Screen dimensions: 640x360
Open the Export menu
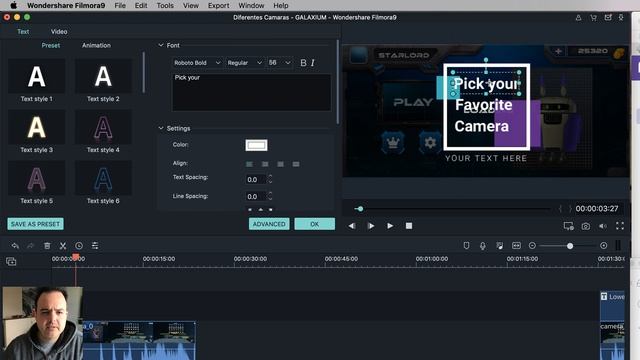(218, 5)
